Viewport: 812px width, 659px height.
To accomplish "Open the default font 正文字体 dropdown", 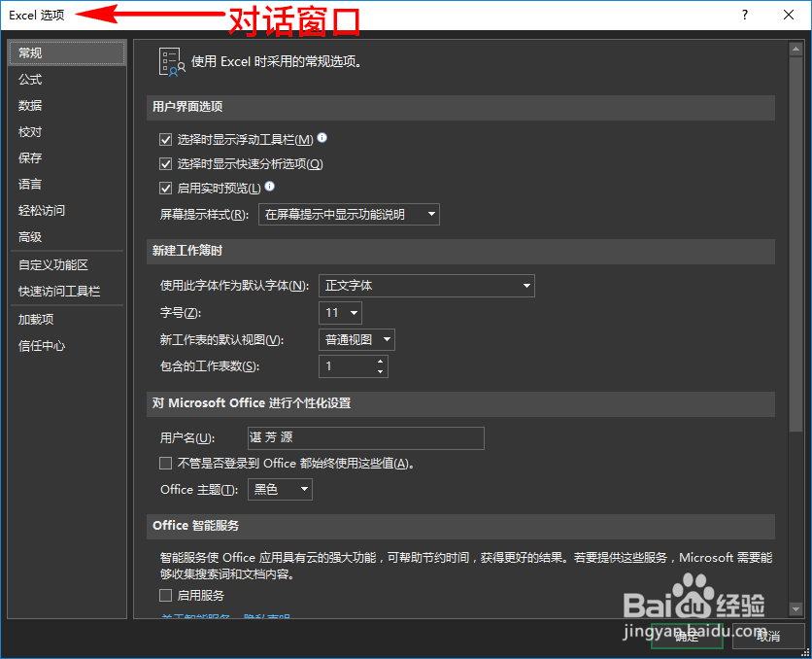I will tap(426, 286).
